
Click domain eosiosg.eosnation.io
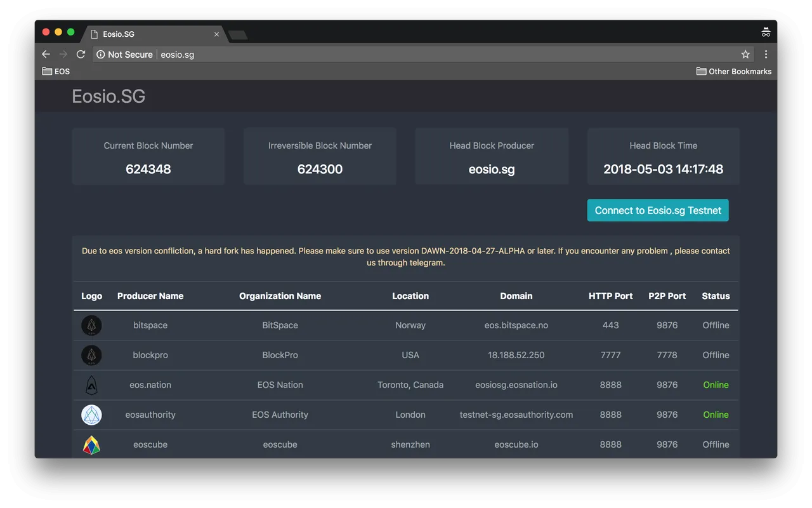coord(516,385)
